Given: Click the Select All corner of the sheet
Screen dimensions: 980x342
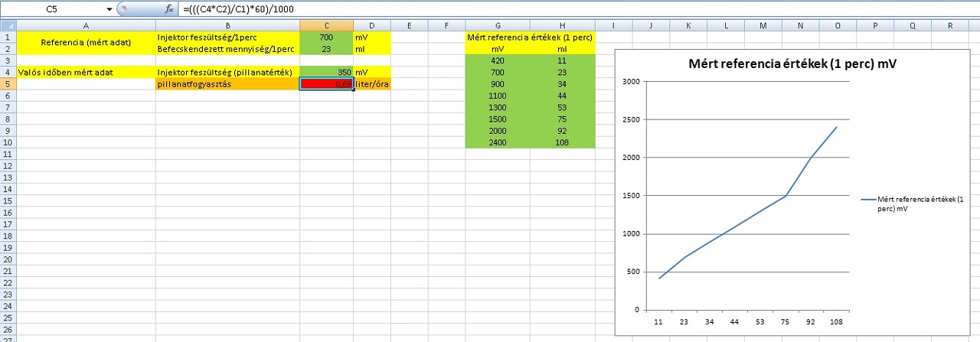Looking at the screenshot, I should (8, 25).
